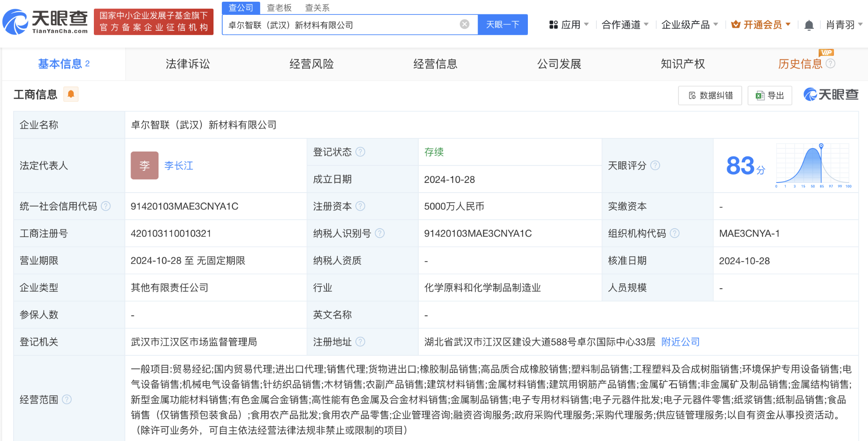The image size is (868, 441).
Task: Click help icon next to 经营范围
Action: pos(67,400)
